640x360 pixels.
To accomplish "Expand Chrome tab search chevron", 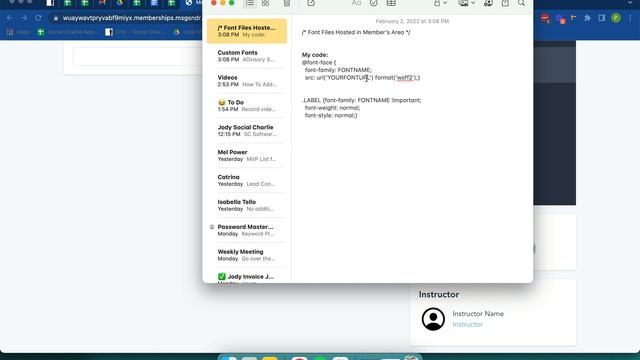I will [x=631, y=3].
